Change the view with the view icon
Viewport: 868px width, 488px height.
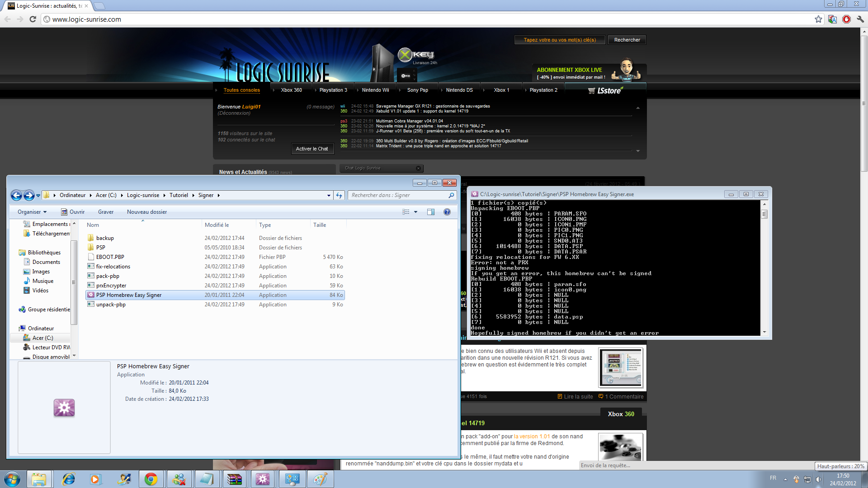406,212
